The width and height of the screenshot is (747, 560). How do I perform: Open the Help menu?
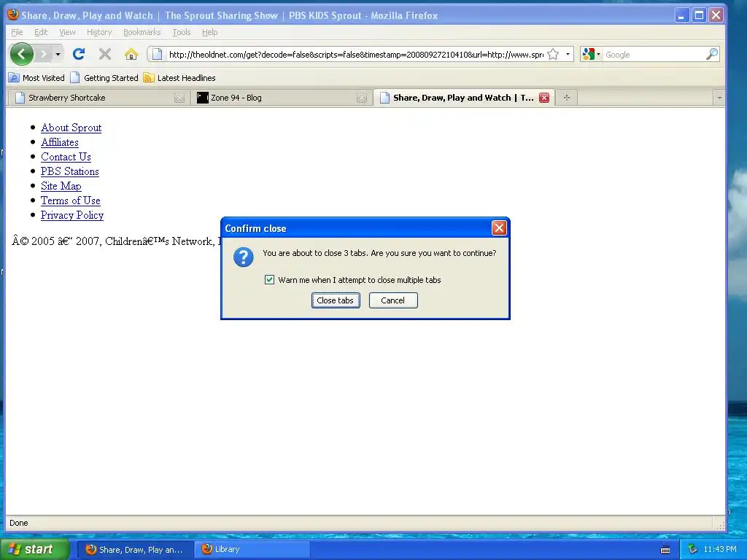(x=209, y=32)
